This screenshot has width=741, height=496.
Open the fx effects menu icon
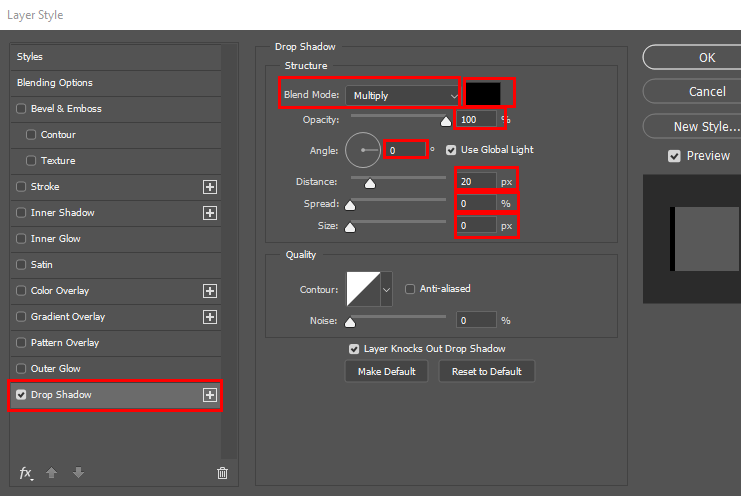(27, 473)
